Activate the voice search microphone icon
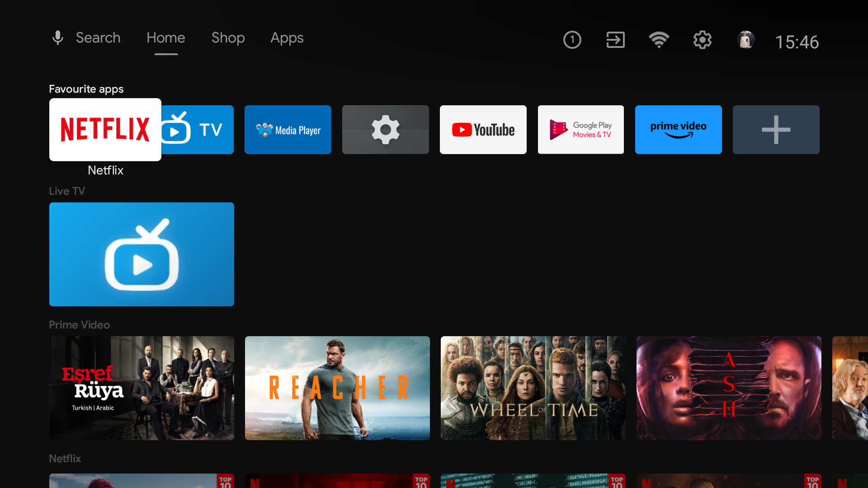The width and height of the screenshot is (868, 488). click(57, 38)
